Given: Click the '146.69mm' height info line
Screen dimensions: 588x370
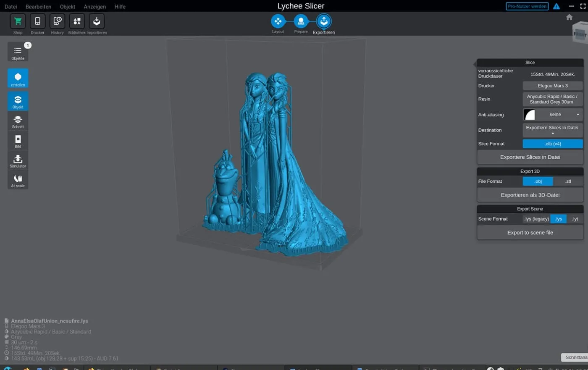Looking at the screenshot, I should tap(24, 348).
